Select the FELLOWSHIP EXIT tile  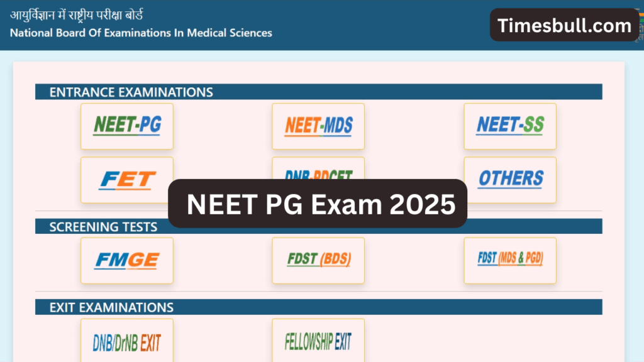point(318,342)
